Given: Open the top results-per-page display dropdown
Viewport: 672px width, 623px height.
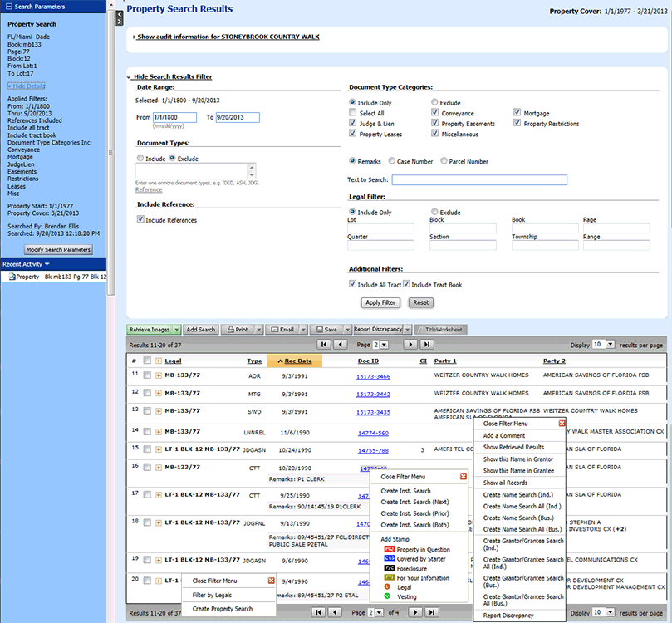Looking at the screenshot, I should [611, 344].
